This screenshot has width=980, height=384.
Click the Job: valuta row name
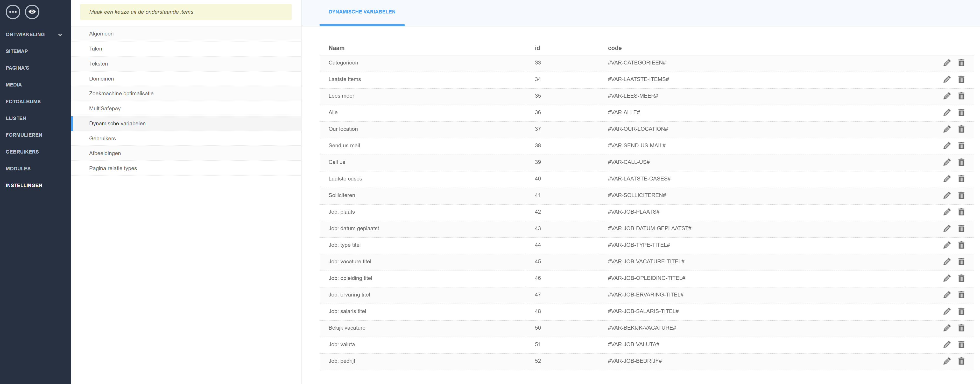coord(342,344)
